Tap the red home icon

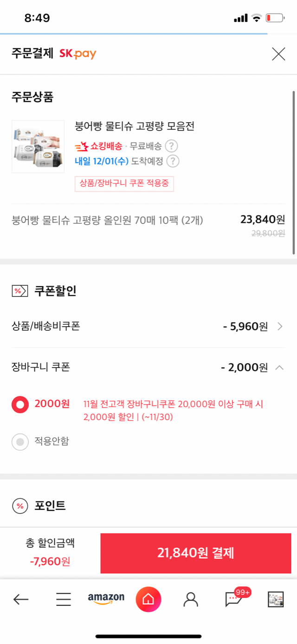[148, 599]
